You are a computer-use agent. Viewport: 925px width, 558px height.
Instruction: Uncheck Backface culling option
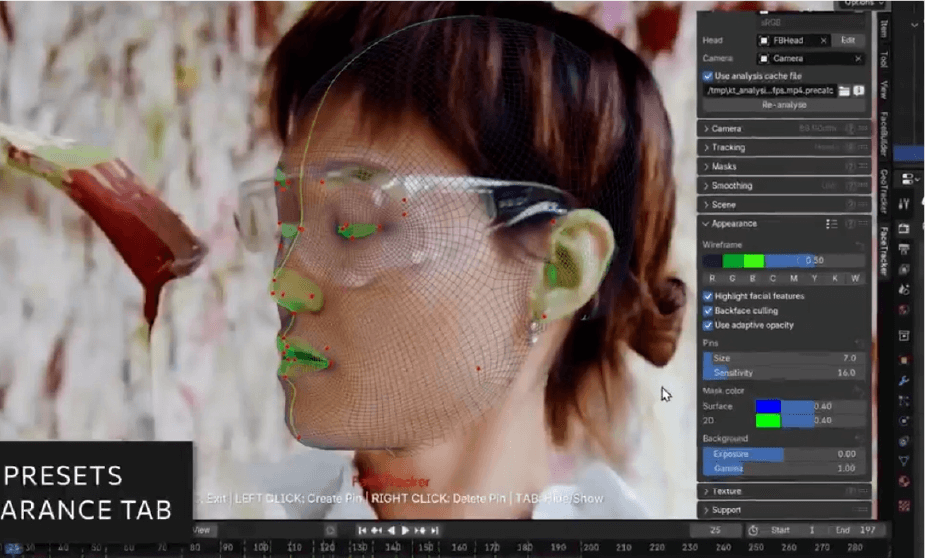(708, 311)
